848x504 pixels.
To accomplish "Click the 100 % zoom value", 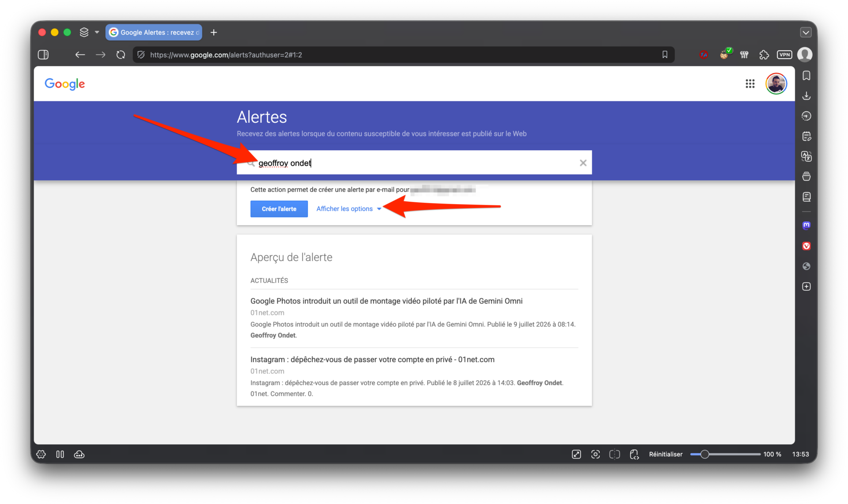I will point(772,454).
